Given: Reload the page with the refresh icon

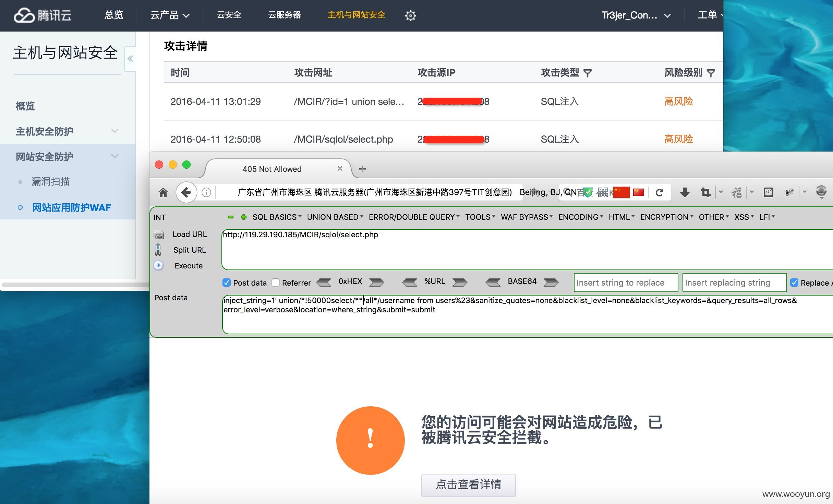Looking at the screenshot, I should coord(660,192).
